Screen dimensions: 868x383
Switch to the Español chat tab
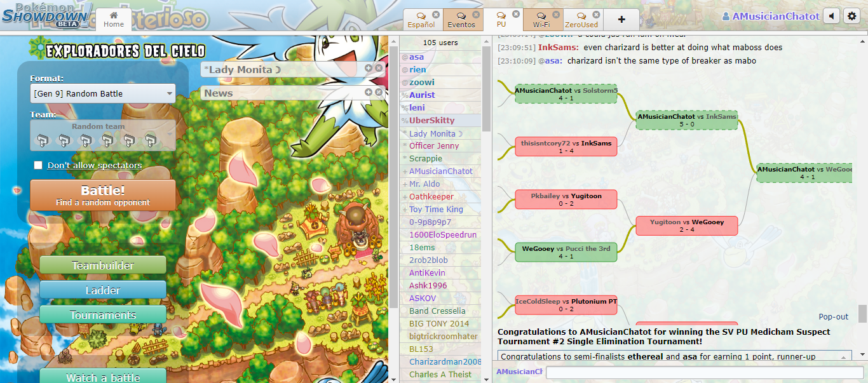(x=421, y=20)
